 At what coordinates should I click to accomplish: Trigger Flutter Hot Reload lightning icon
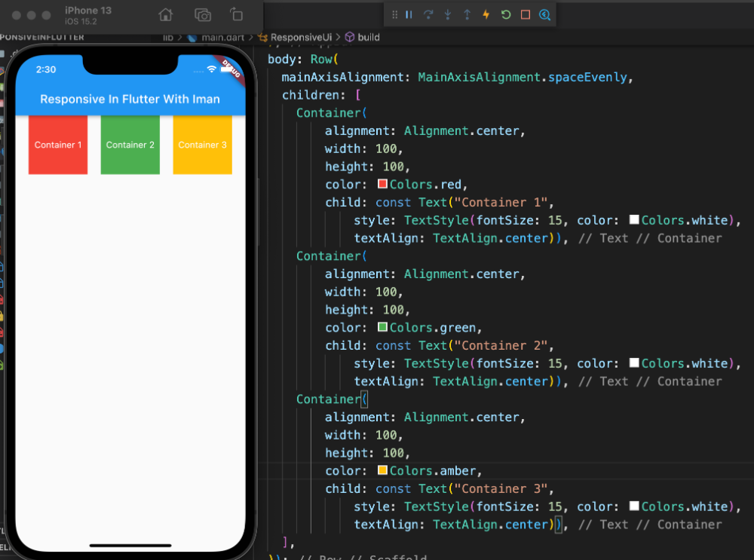(x=486, y=15)
